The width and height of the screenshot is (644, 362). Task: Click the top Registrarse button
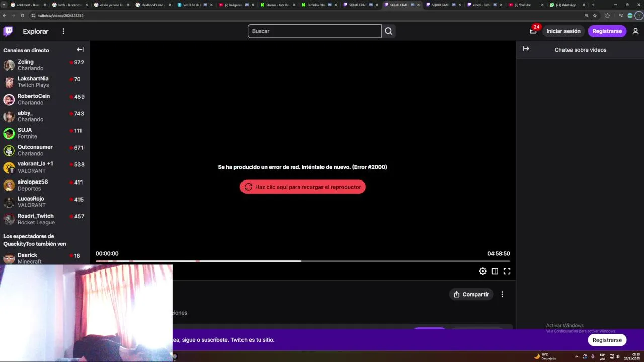click(x=607, y=31)
